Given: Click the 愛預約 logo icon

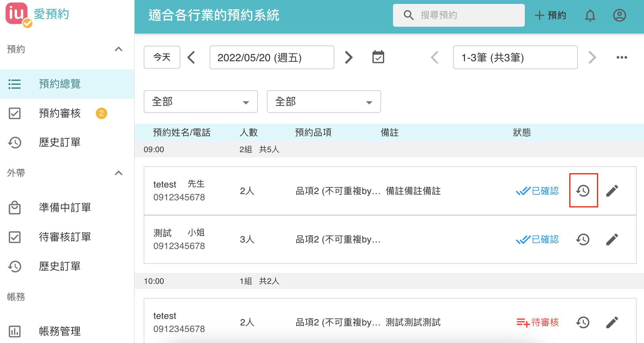Looking at the screenshot, I should point(19,15).
